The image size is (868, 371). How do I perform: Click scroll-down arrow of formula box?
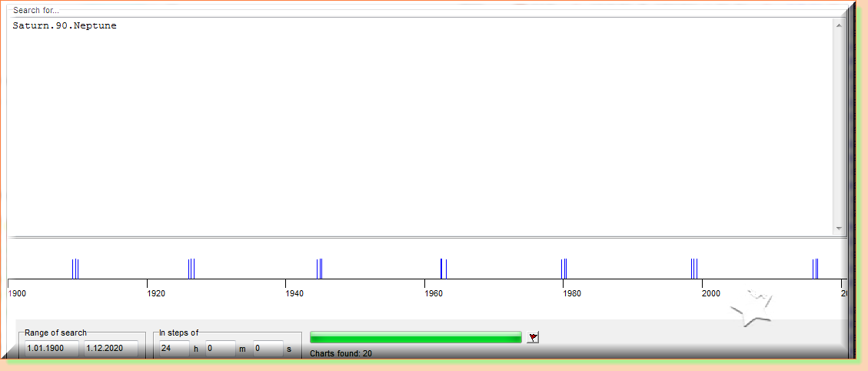point(838,228)
